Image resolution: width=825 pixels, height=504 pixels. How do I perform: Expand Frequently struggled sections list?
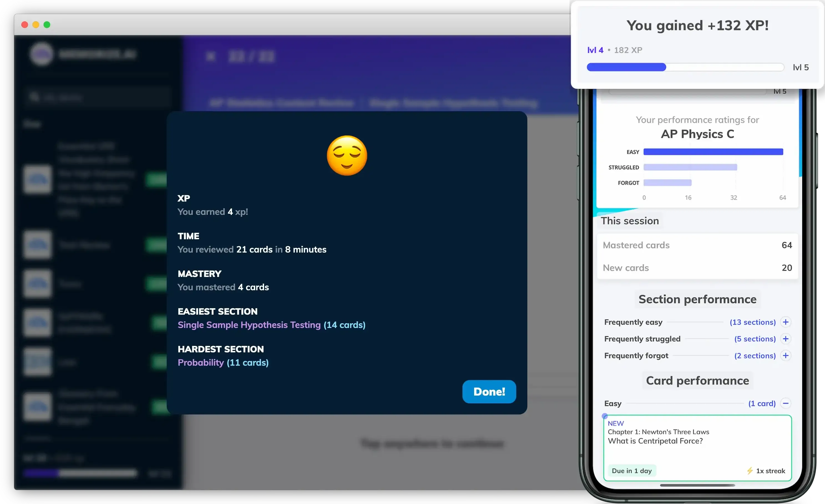[786, 339]
